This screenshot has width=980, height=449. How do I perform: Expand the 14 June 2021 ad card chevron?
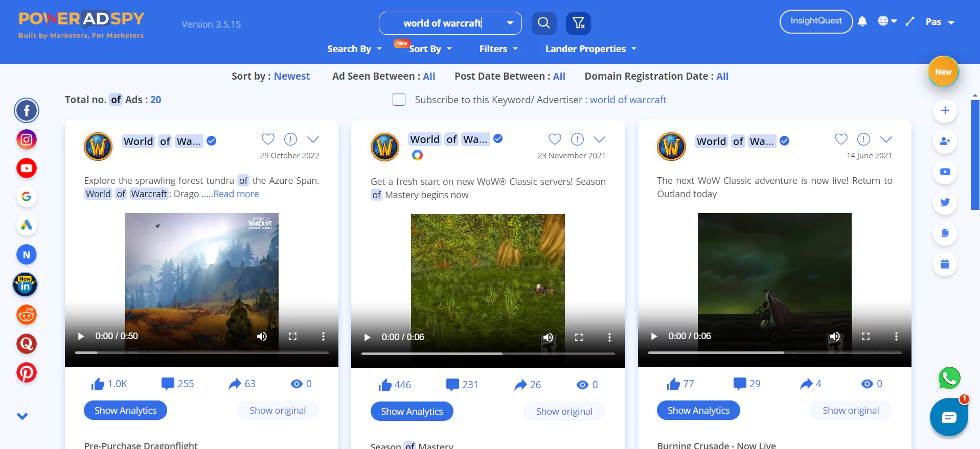click(x=886, y=139)
